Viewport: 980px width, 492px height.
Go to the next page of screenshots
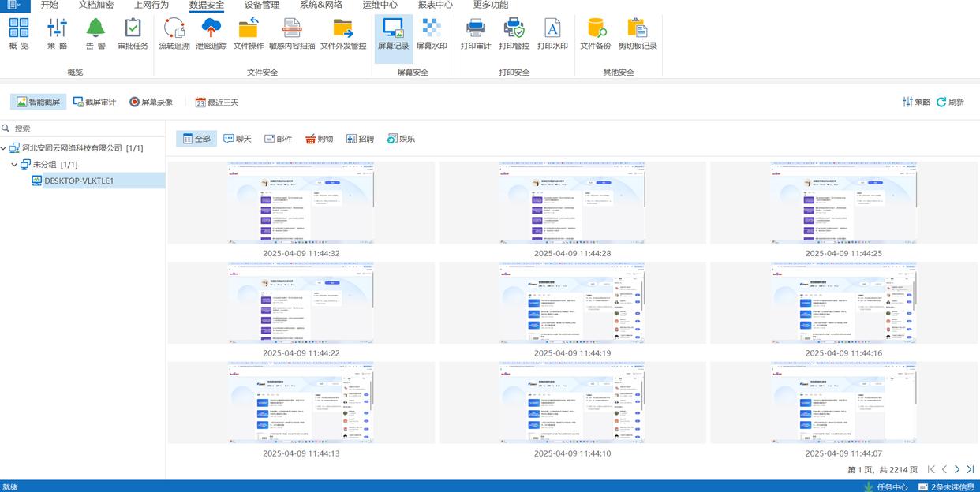click(957, 469)
